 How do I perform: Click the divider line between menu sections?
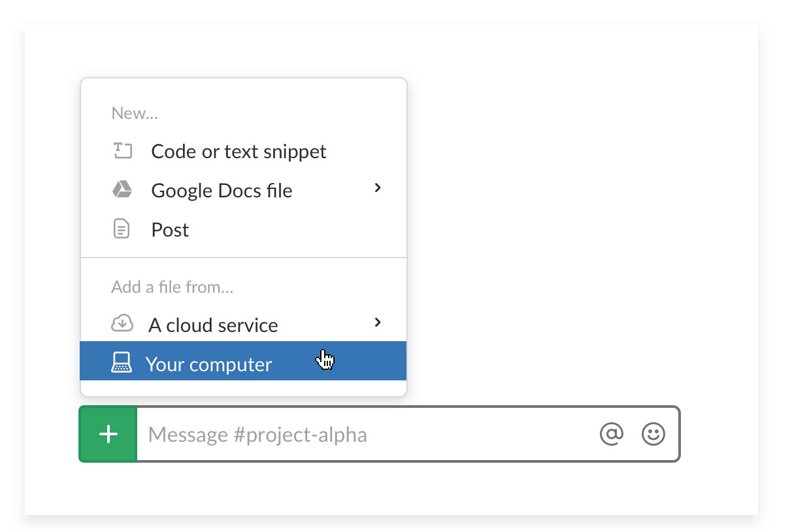(x=243, y=258)
